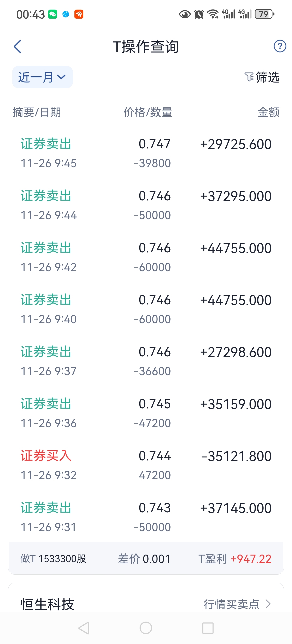The image size is (292, 644).
Task: Tap the T盈利 +947.22 summary row
Action: (x=146, y=559)
